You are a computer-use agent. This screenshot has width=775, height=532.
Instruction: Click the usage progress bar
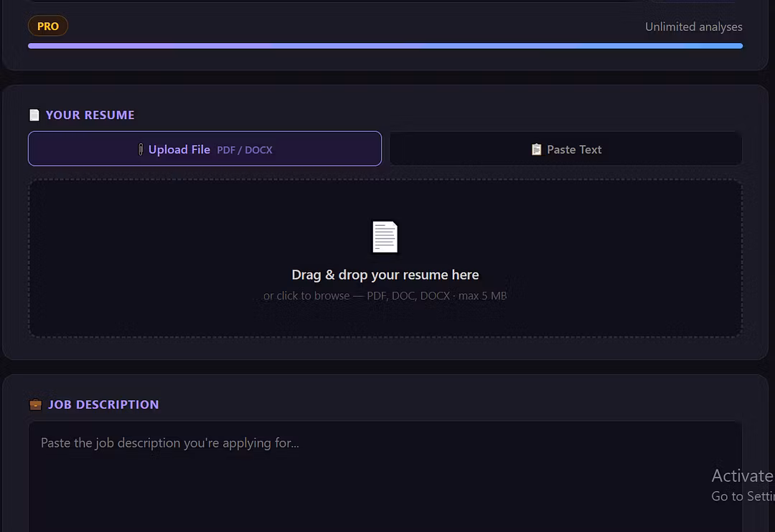pos(385,46)
